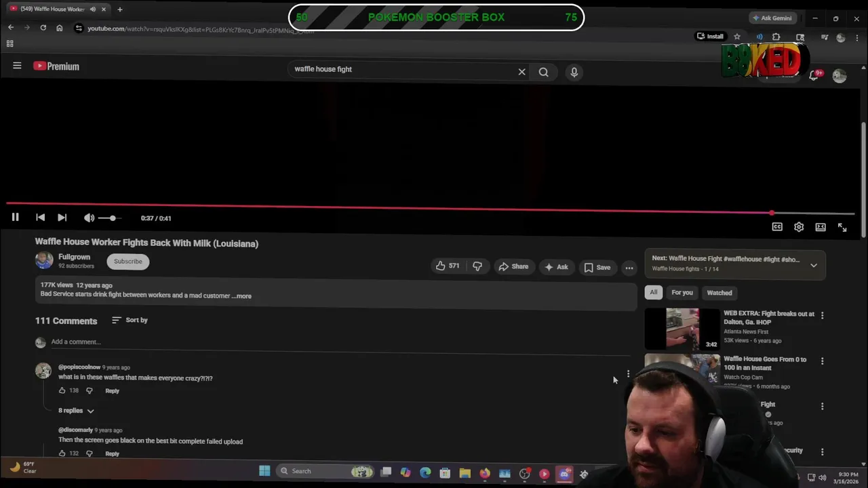
Task: Open the YouTube hamburger guide menu
Action: [x=17, y=66]
